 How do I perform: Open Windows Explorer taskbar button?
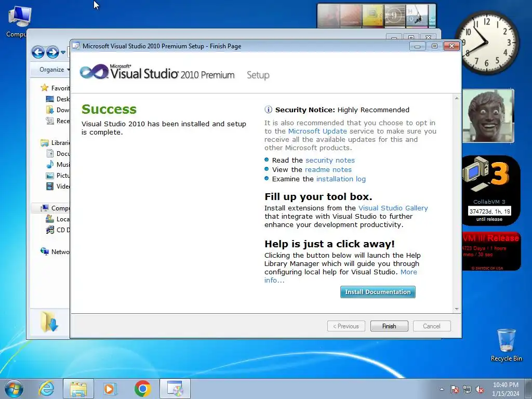pos(78,389)
